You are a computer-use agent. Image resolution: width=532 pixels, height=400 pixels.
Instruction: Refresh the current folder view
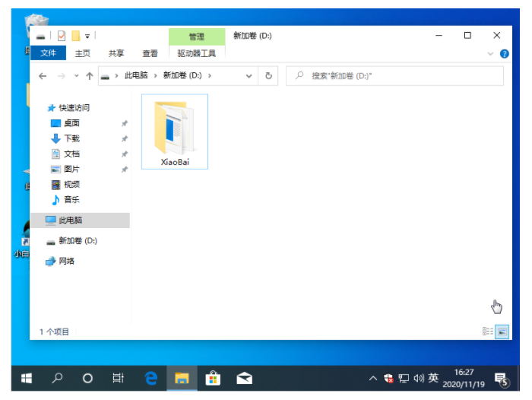point(268,76)
